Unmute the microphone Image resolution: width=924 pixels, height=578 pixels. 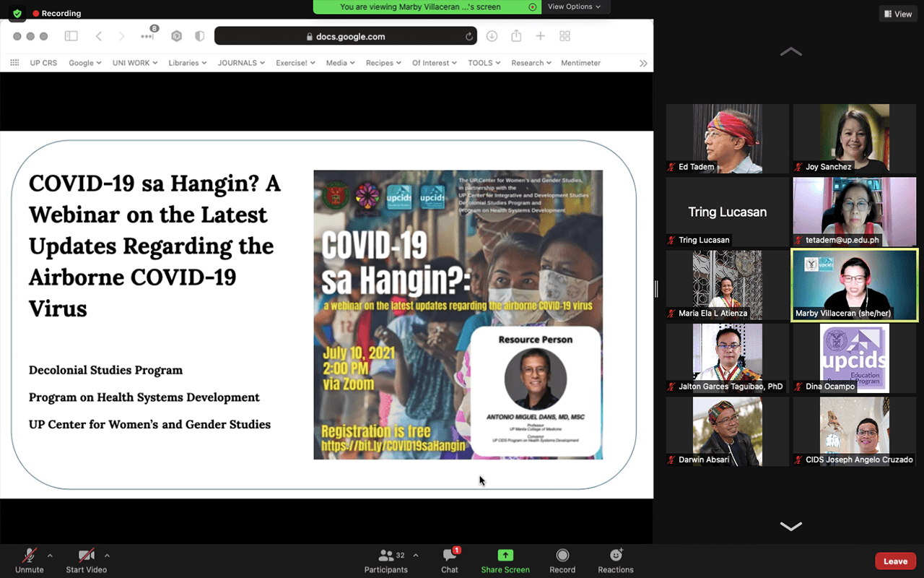(x=30, y=561)
